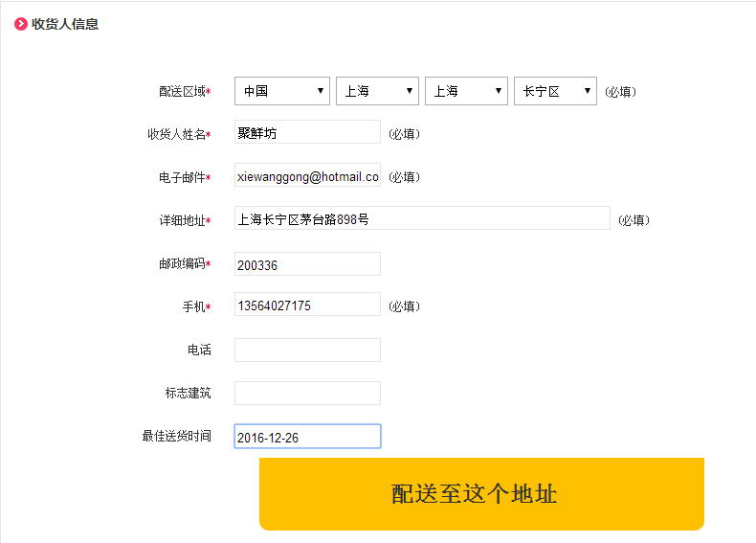Click the 标志建筑 label
This screenshot has width=756, height=543.
click(188, 393)
